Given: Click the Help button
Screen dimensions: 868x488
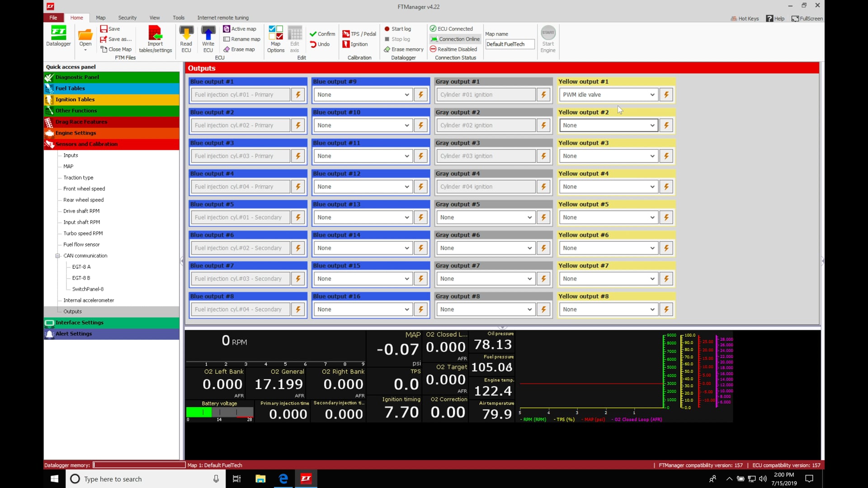Looking at the screenshot, I should [x=775, y=19].
